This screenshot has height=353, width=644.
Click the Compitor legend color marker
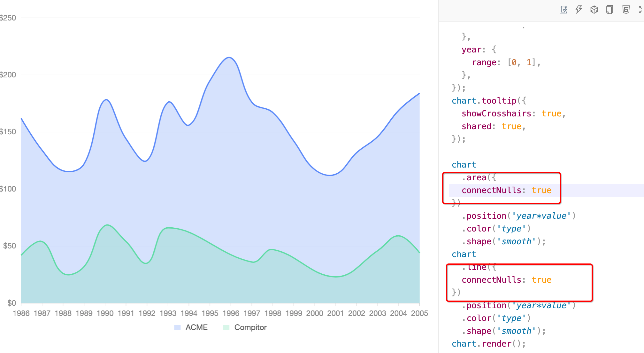coord(226,327)
